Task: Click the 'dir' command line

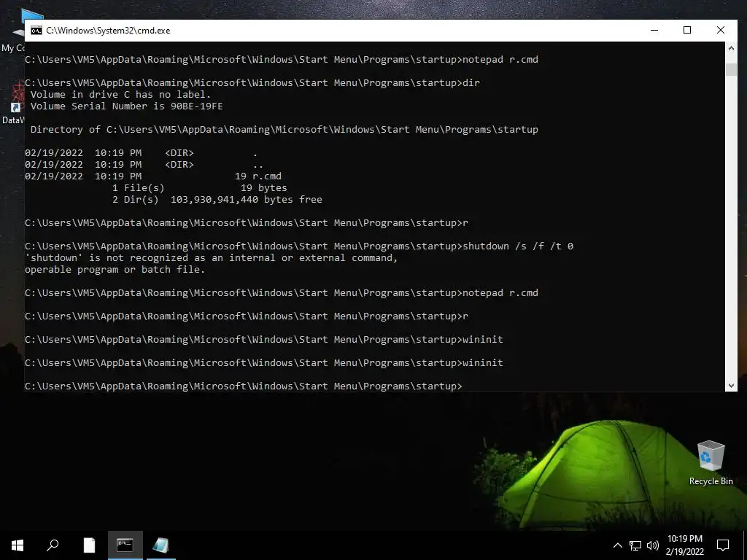Action: [252, 83]
